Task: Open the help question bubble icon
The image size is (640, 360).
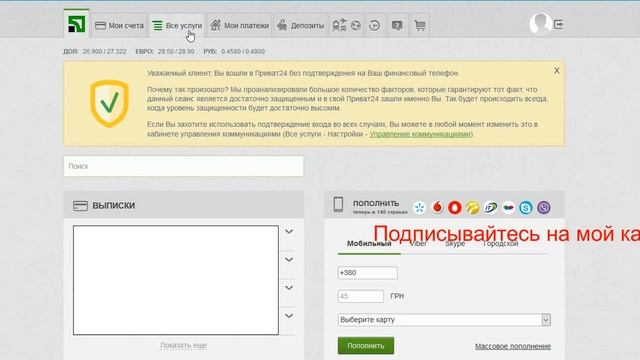Action: pyautogui.click(x=397, y=26)
